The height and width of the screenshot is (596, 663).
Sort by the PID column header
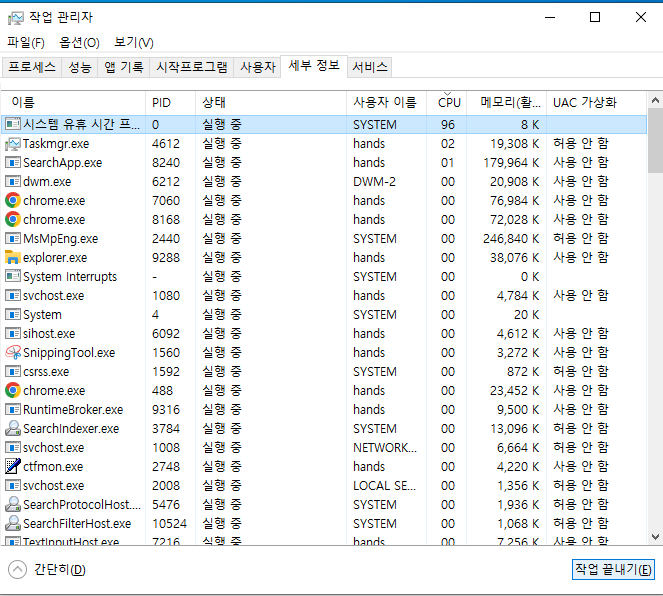pos(170,103)
